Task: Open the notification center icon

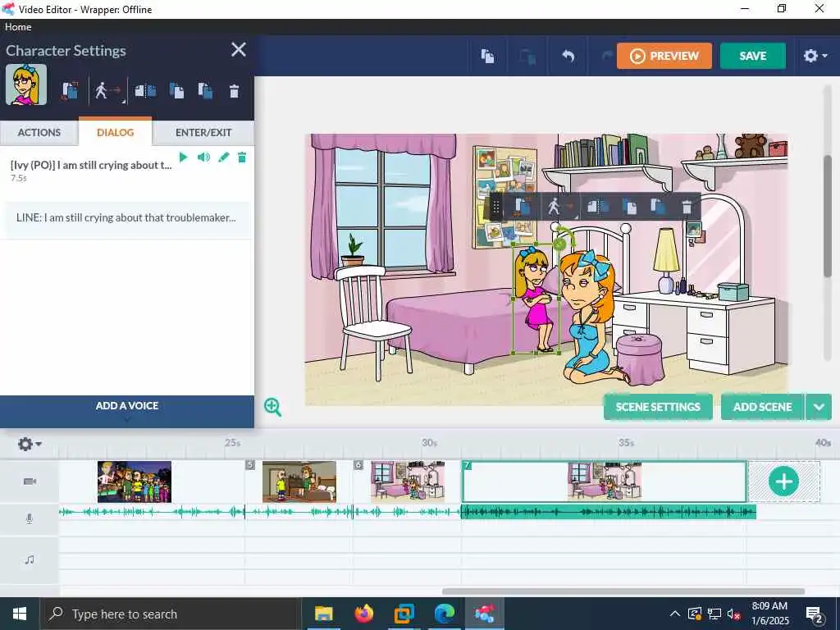Action: pos(815,614)
